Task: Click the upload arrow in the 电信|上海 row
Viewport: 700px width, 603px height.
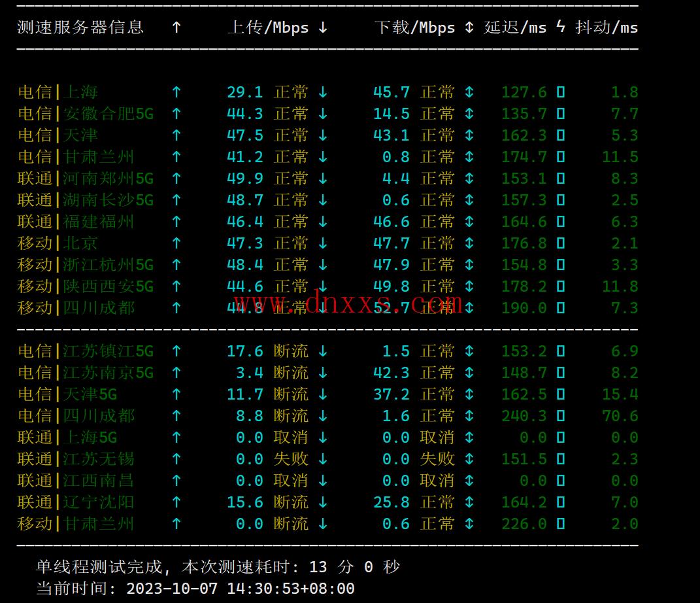Action: [x=176, y=92]
